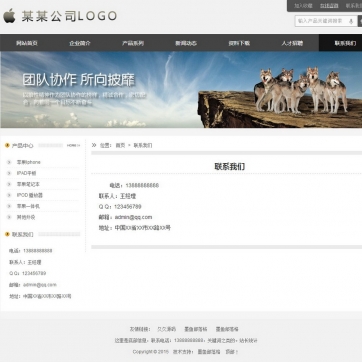Go to 网站首页 in the navigation bar
Screen dimensions: 362x362
tap(27, 43)
